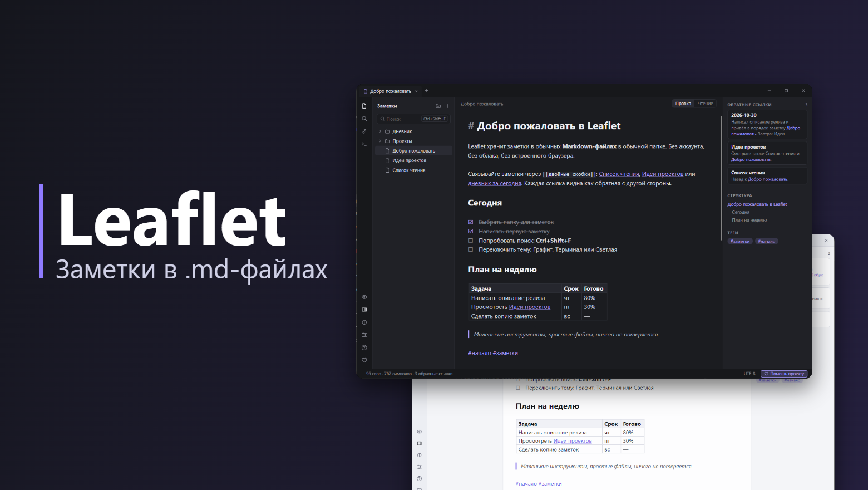
Task: Open the files view icon in the dark window's activity bar
Action: click(364, 106)
